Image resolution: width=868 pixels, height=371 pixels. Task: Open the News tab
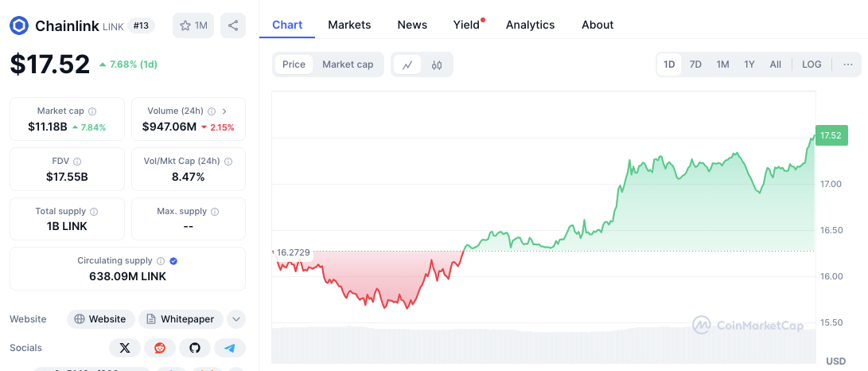coord(412,25)
